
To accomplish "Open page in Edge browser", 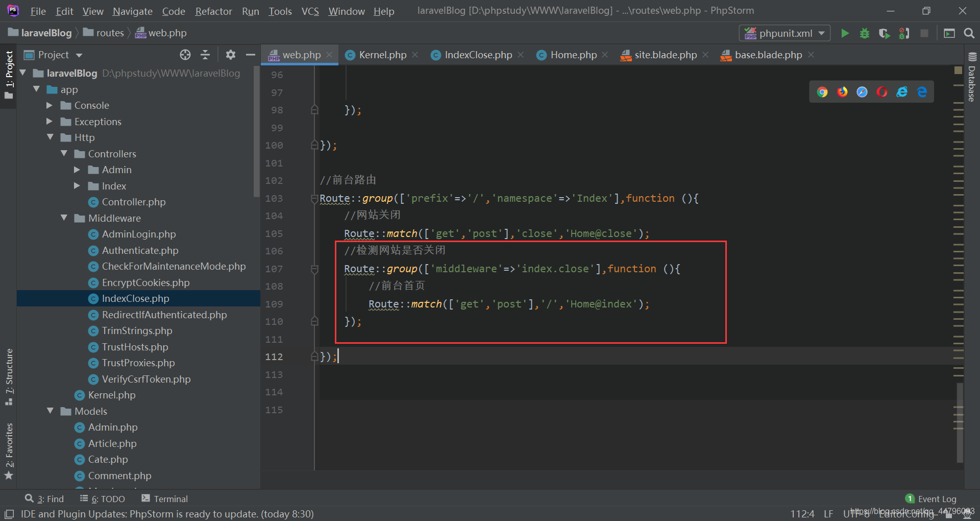I will coord(922,92).
